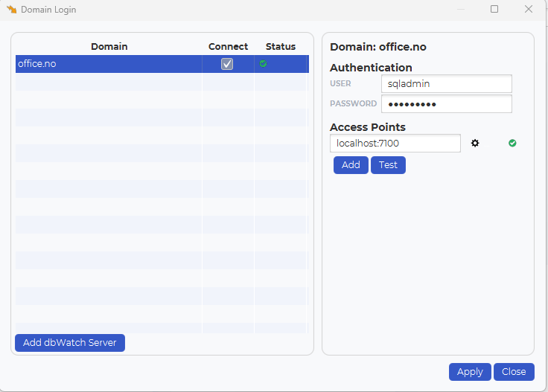The width and height of the screenshot is (548, 392).
Task: Apply the domain login settings
Action: point(470,372)
